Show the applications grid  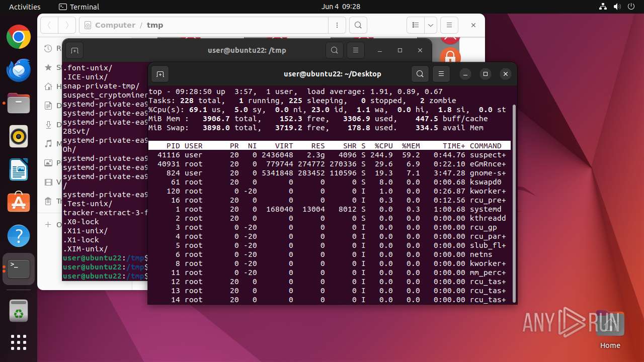coord(19,342)
